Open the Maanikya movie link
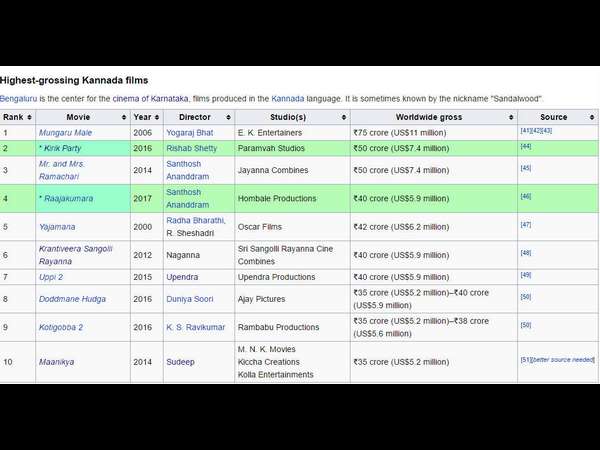 tap(57, 362)
